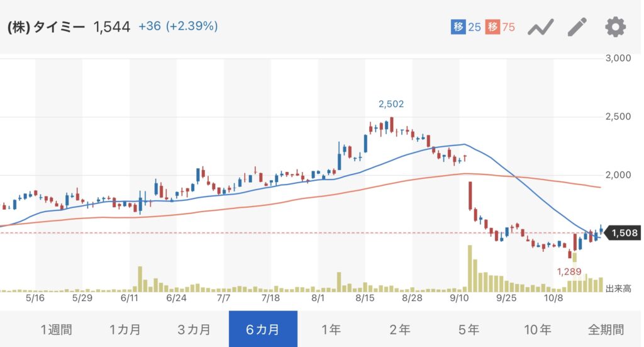The height and width of the screenshot is (347, 644).
Task: Tap the 1,289 low price label
Action: pyautogui.click(x=570, y=271)
